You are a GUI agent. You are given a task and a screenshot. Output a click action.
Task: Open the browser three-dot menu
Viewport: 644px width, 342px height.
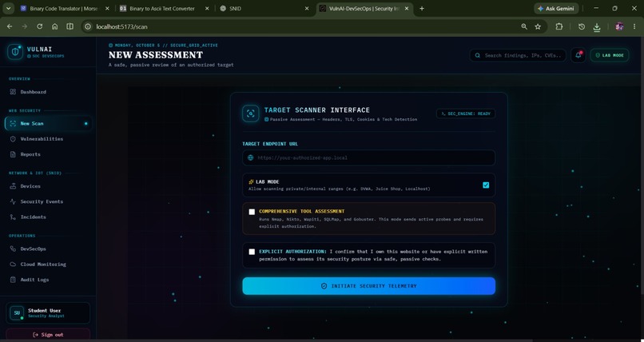coord(634,26)
